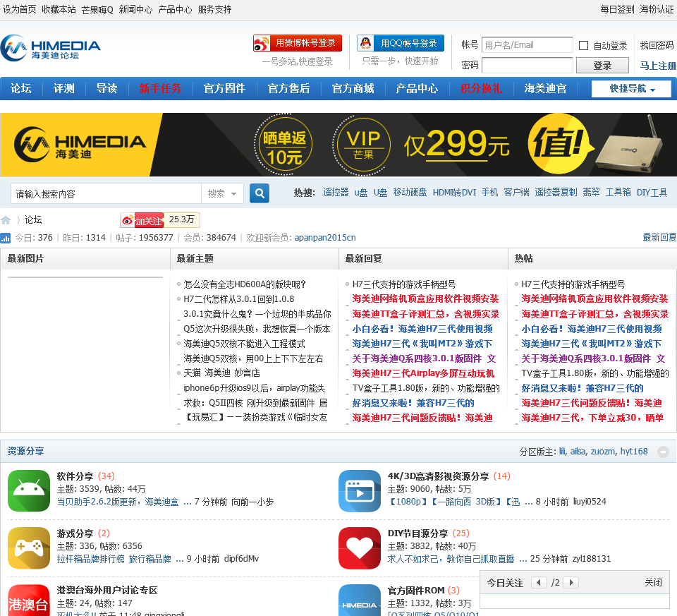Log in with Weibo account button
This screenshot has width=677, height=616.
click(x=298, y=43)
